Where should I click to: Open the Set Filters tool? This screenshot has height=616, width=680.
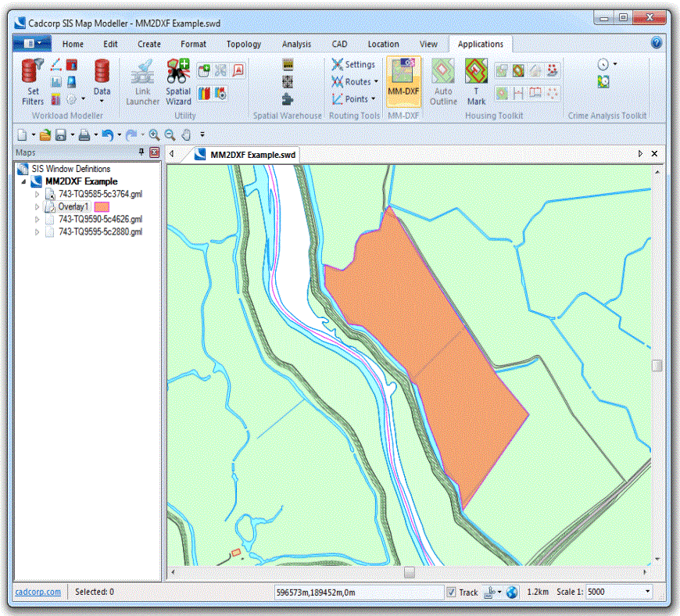(x=33, y=82)
